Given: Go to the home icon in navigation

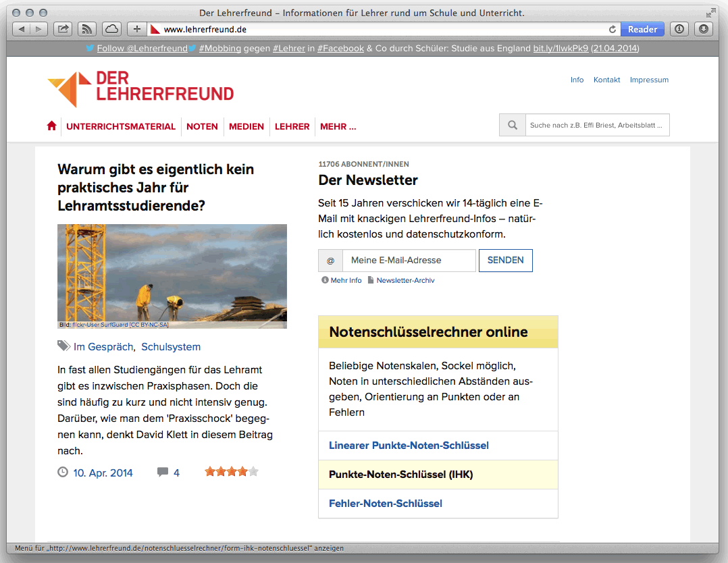Looking at the screenshot, I should click(51, 126).
